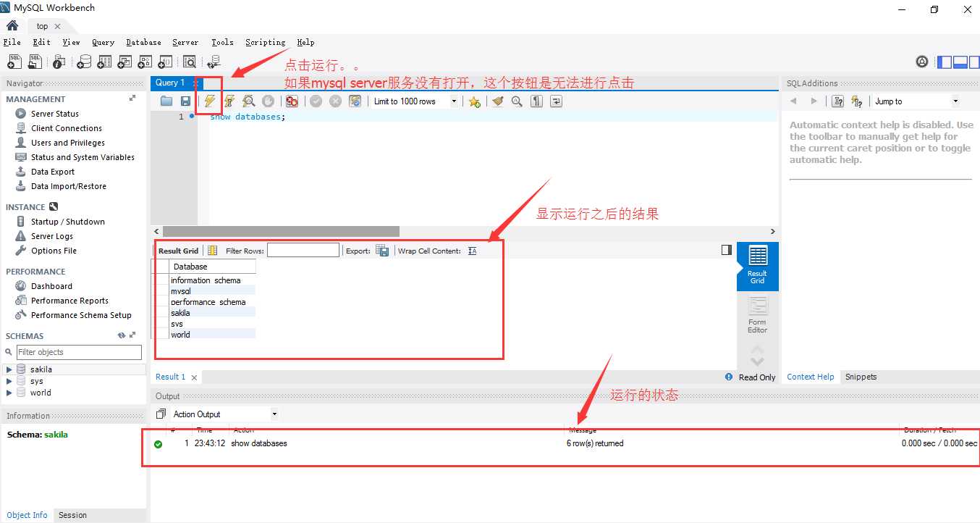Open the File menu
This screenshot has width=980, height=523.
12,42
